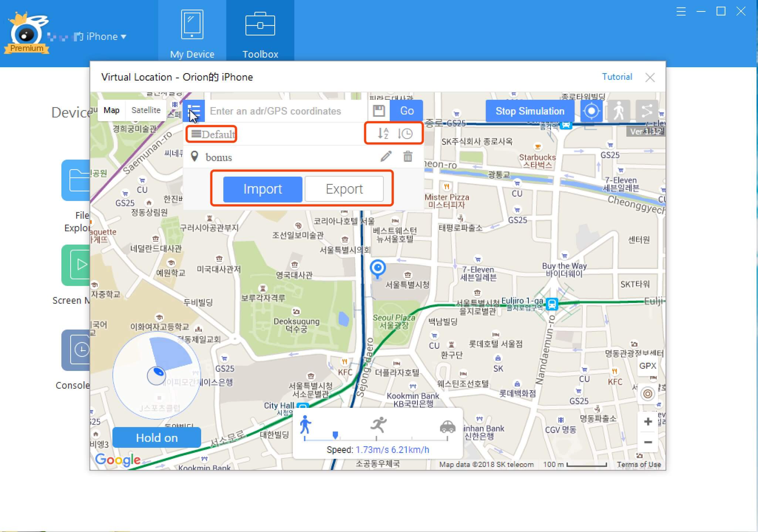Click Stop Simulation button

(x=529, y=110)
